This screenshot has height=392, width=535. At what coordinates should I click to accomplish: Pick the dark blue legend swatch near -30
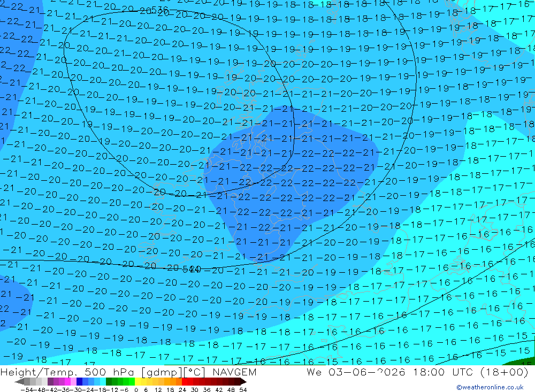coord(80,381)
